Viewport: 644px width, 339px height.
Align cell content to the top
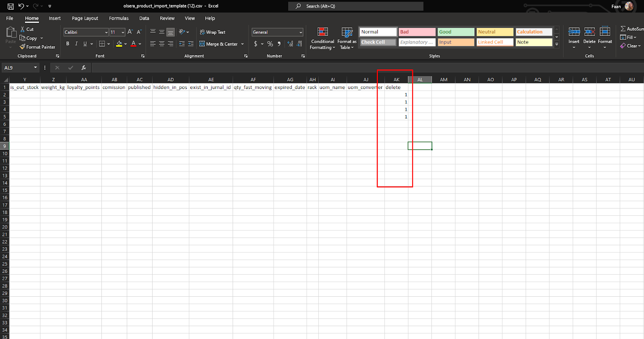[x=153, y=32]
